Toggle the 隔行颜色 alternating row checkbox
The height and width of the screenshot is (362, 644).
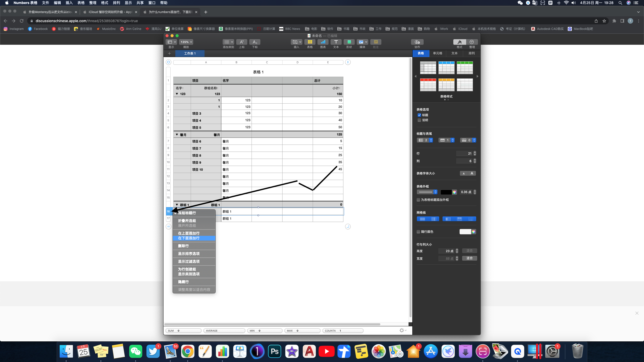pyautogui.click(x=418, y=232)
